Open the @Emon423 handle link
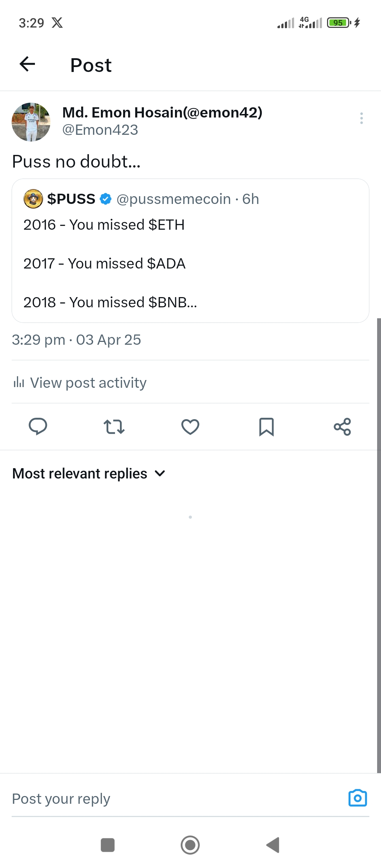 click(x=100, y=130)
